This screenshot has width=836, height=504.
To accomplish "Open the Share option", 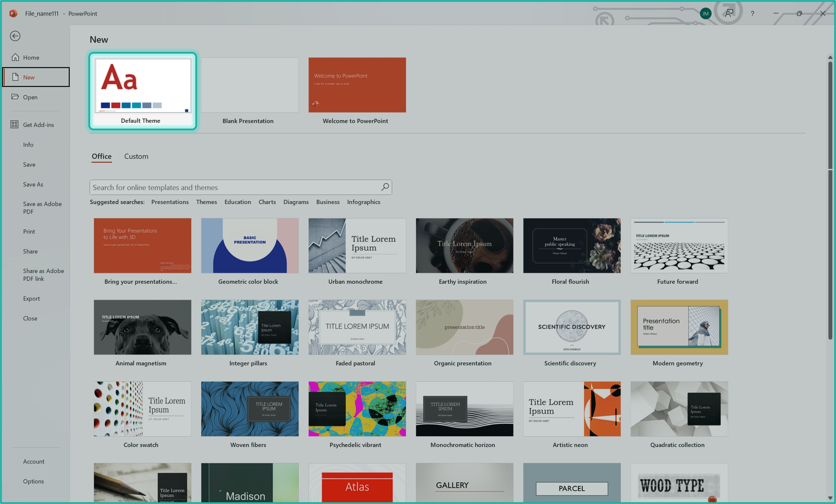I will (30, 251).
